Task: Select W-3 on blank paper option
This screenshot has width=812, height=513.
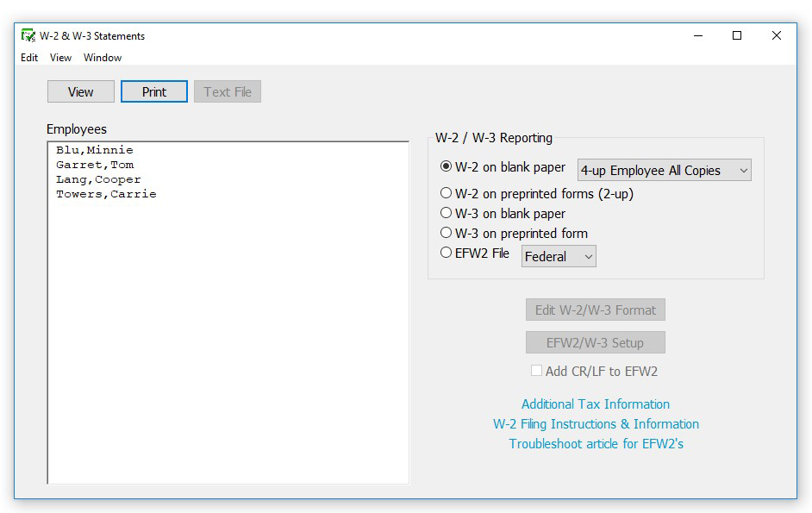Action: tap(446, 213)
